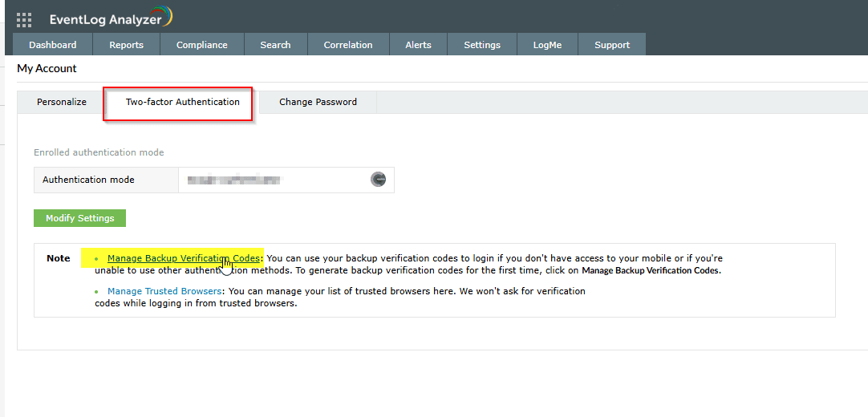This screenshot has width=868, height=417.
Task: Open the Support tab
Action: [612, 45]
